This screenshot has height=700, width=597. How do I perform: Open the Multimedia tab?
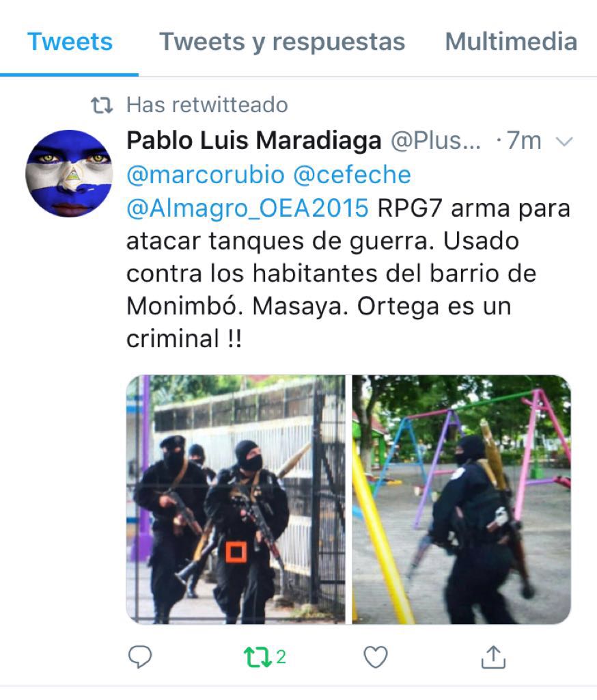point(512,42)
